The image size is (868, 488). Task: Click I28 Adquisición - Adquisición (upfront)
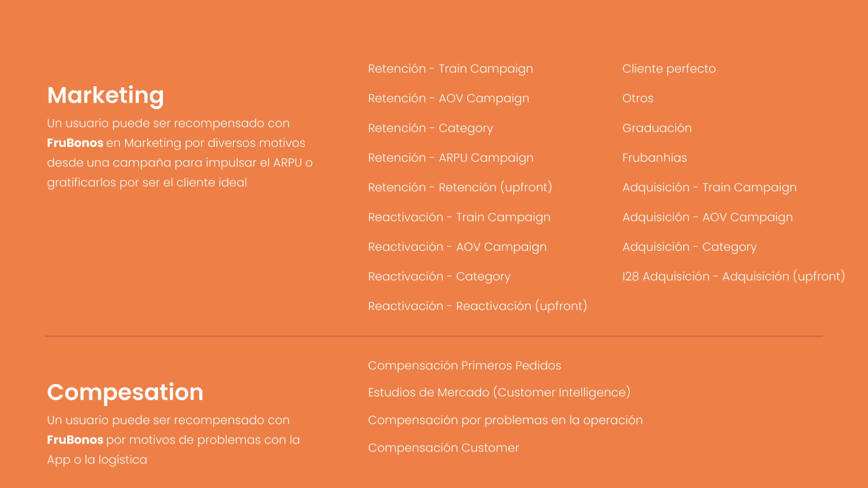point(733,277)
